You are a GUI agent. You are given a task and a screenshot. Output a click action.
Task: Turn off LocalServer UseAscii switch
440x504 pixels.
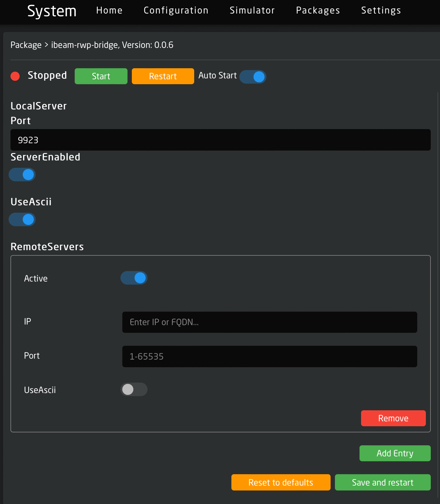(x=22, y=219)
